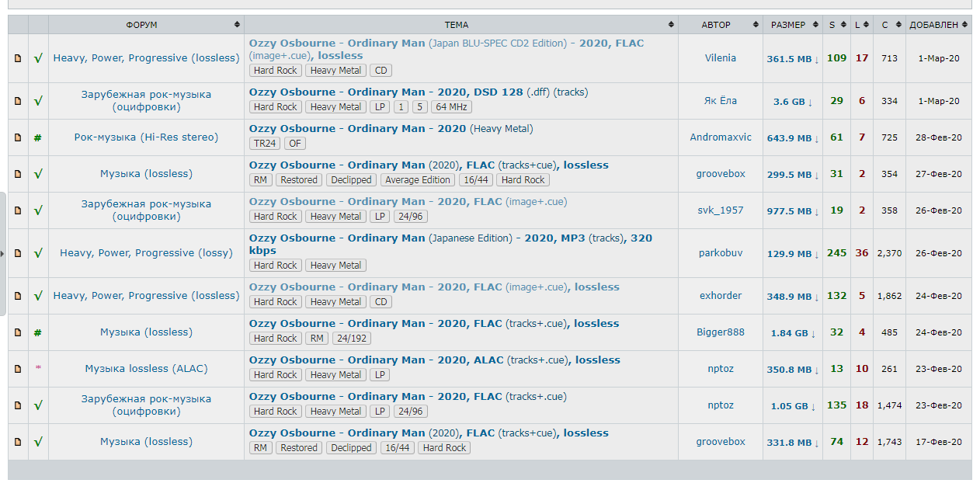Click the document icon in exhorder's row
980x497 pixels.
[18, 296]
